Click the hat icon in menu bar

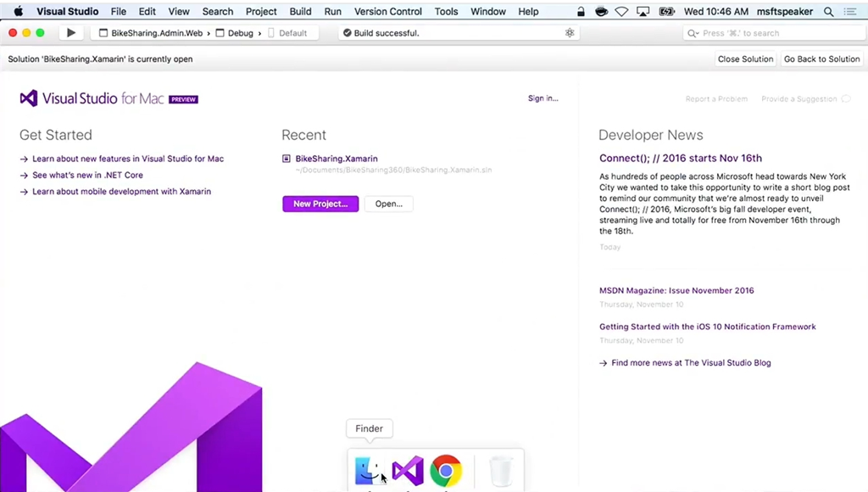[x=601, y=11]
